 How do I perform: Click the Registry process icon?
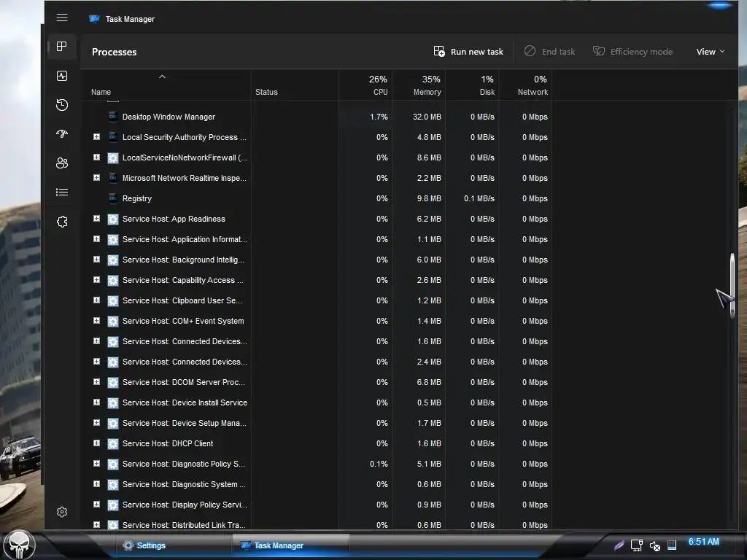[x=113, y=198]
